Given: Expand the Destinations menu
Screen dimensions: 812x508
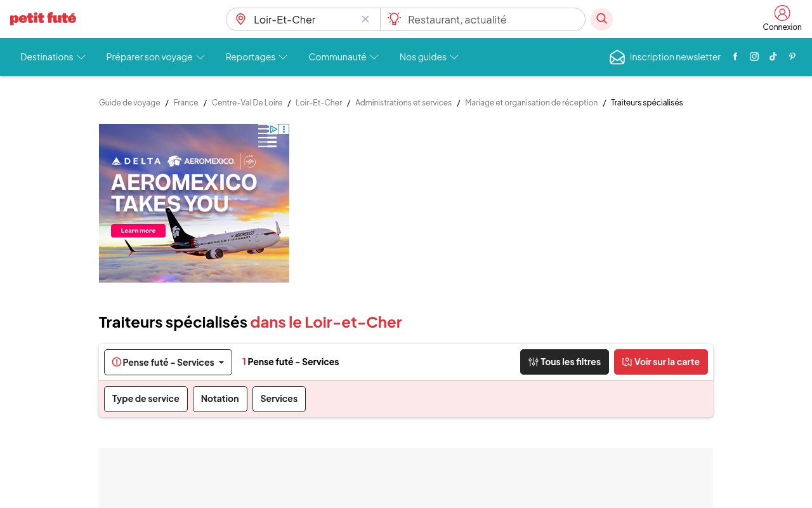Looking at the screenshot, I should [53, 57].
